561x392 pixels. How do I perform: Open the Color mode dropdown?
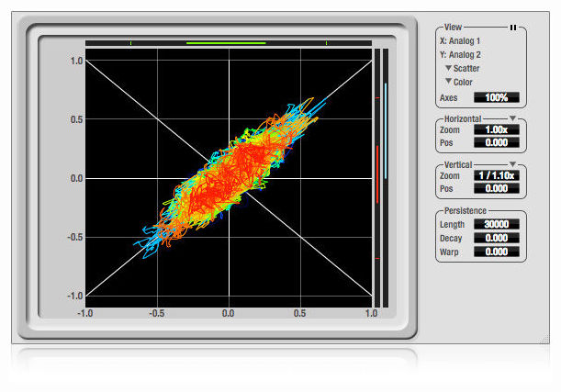coord(459,82)
